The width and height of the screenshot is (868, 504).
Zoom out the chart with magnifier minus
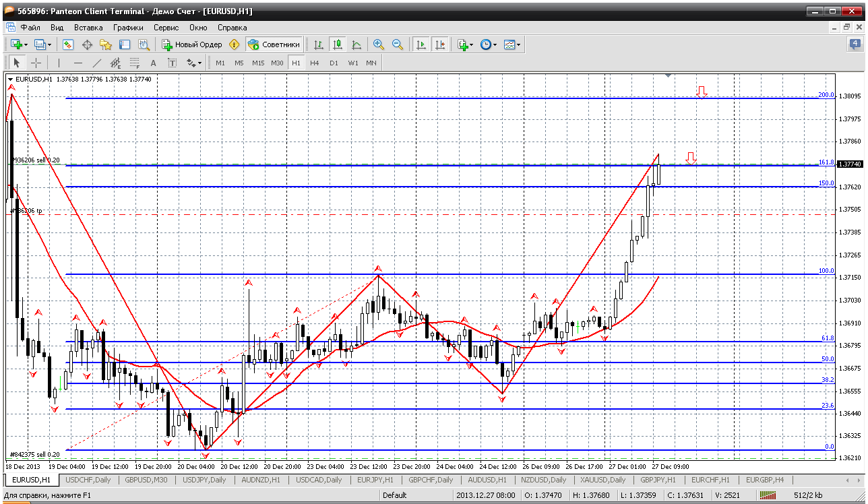pos(398,44)
